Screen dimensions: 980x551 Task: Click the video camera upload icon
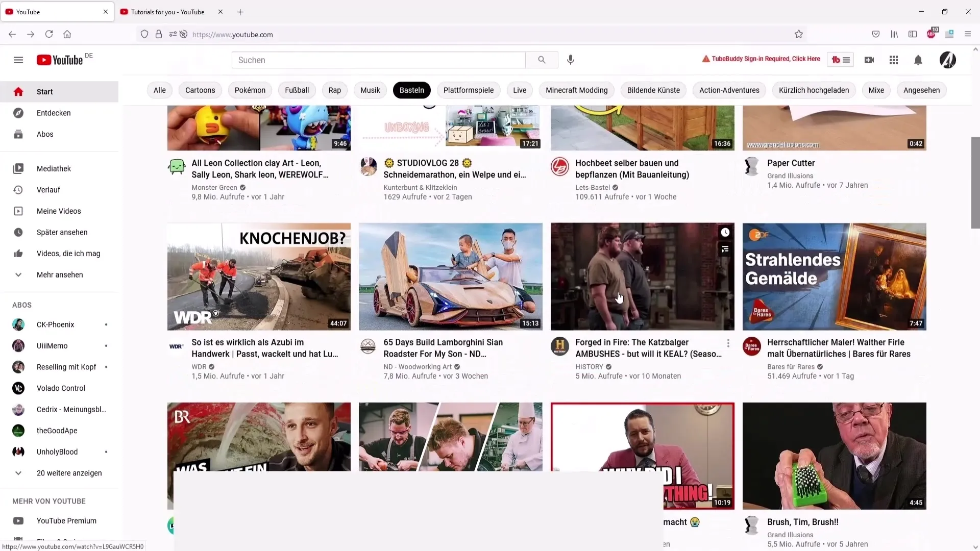click(869, 60)
